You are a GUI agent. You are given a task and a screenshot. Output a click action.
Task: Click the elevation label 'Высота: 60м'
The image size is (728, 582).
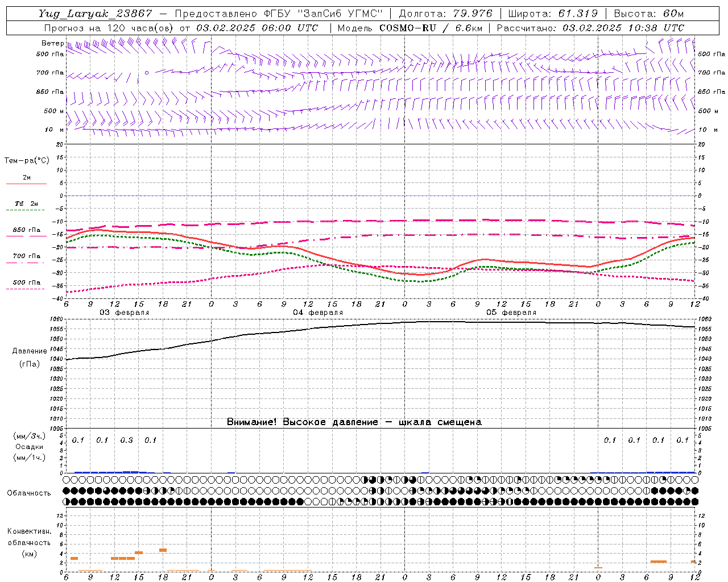[649, 14]
